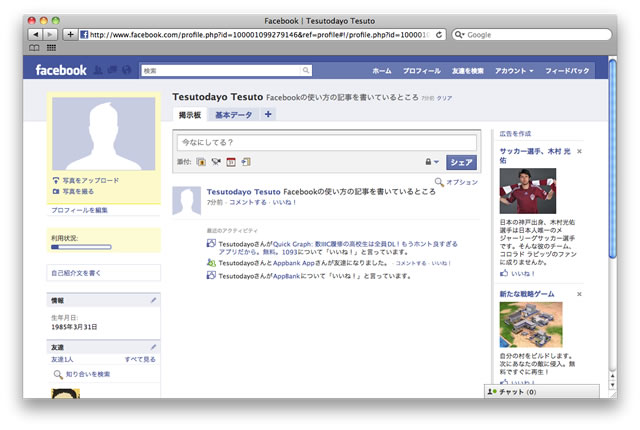Click 友達1人 link
The height and width of the screenshot is (430, 640).
[x=62, y=359]
